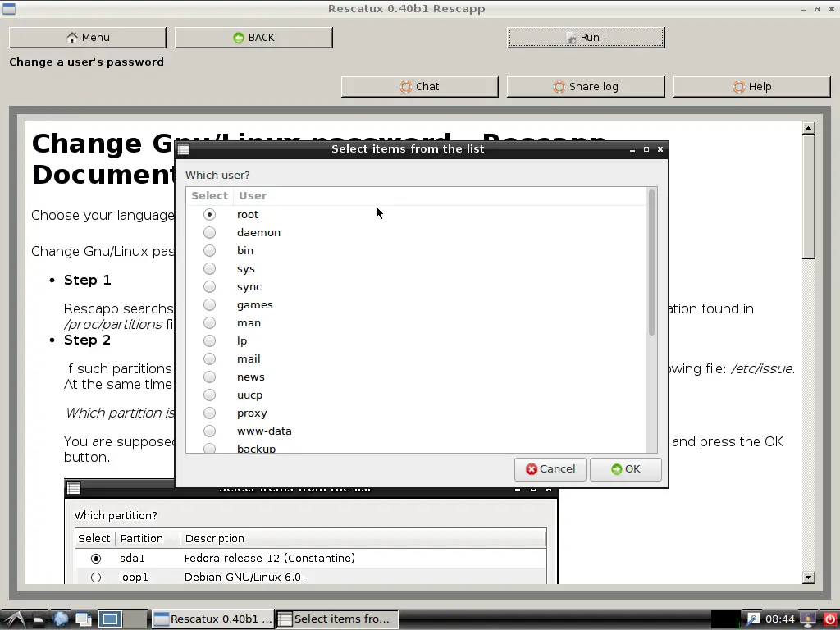The height and width of the screenshot is (630, 840).
Task: Launch the file manager from the taskbar
Action: 39,619
